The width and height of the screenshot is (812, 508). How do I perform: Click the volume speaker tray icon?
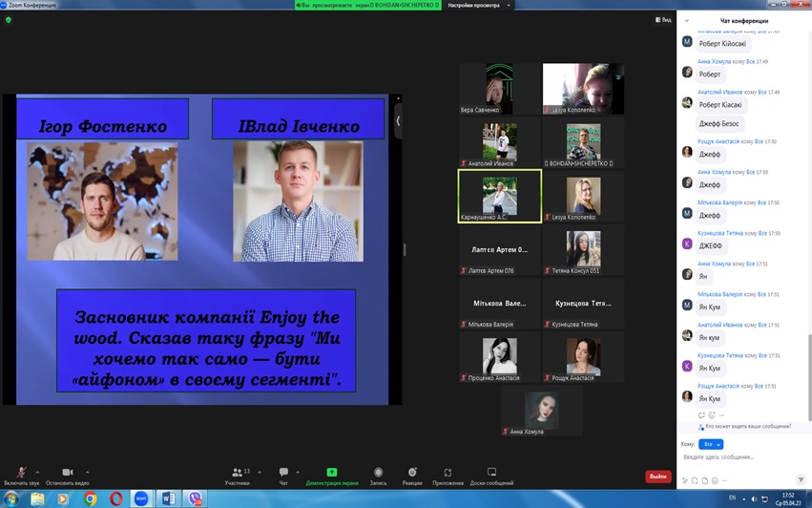pyautogui.click(x=754, y=498)
